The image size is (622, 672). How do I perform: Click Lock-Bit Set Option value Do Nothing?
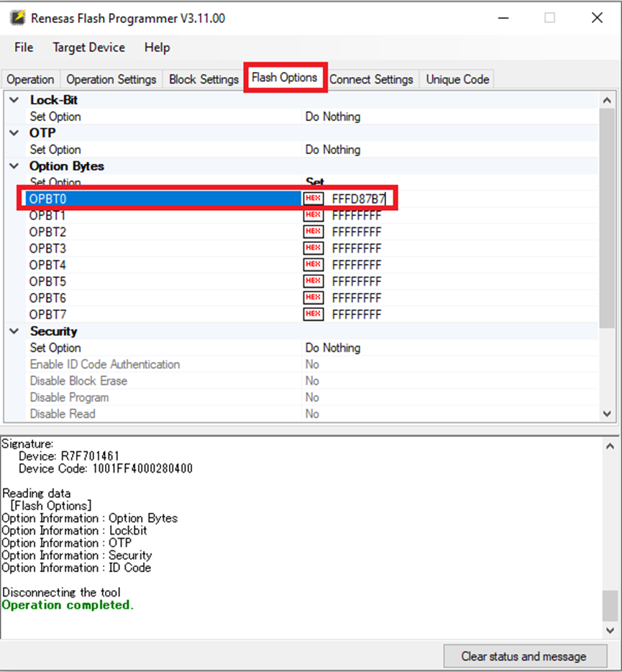(x=333, y=117)
